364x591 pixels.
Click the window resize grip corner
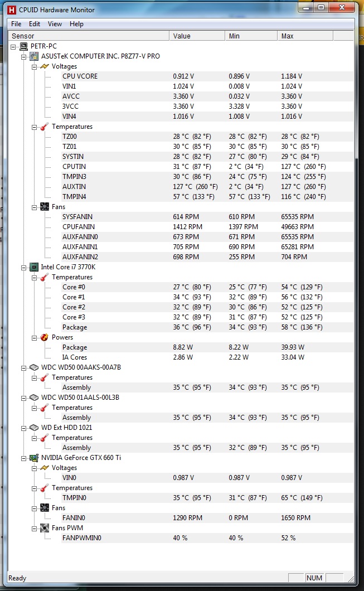pos(351,579)
